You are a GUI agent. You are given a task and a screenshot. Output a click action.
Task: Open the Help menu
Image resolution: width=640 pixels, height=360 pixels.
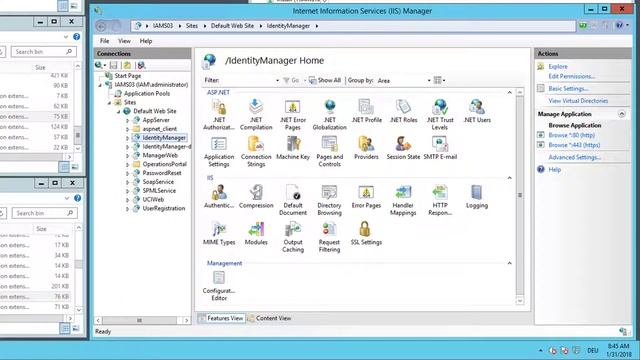click(x=146, y=41)
